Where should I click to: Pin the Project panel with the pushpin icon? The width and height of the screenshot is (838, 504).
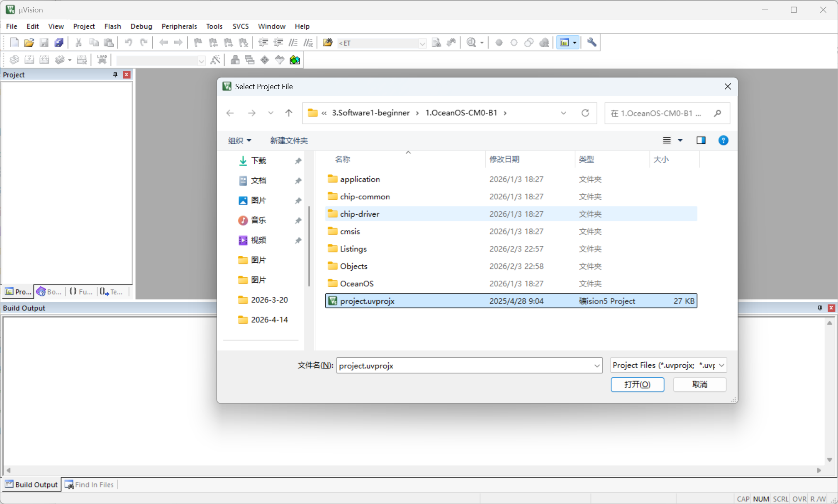[115, 75]
